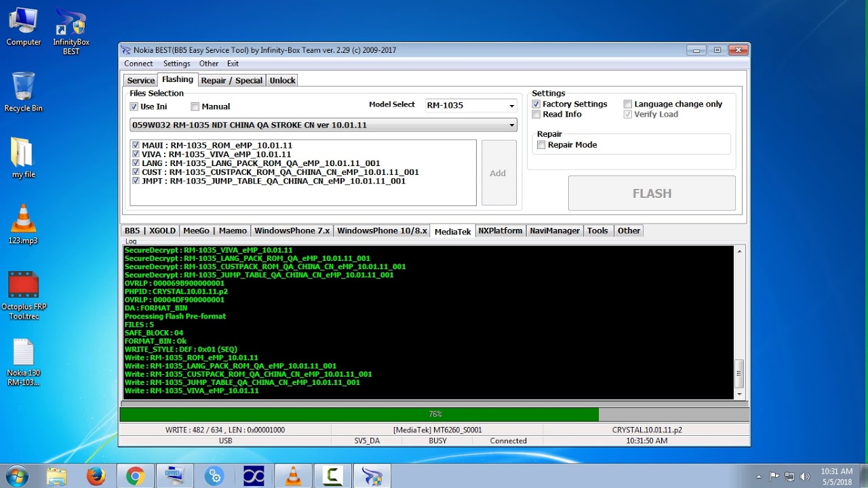Select the Tools tab

pyautogui.click(x=597, y=230)
